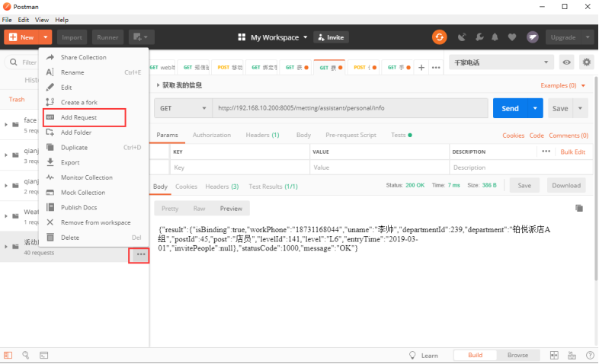
Task: Expand the request name description triangle
Action: coord(158,85)
